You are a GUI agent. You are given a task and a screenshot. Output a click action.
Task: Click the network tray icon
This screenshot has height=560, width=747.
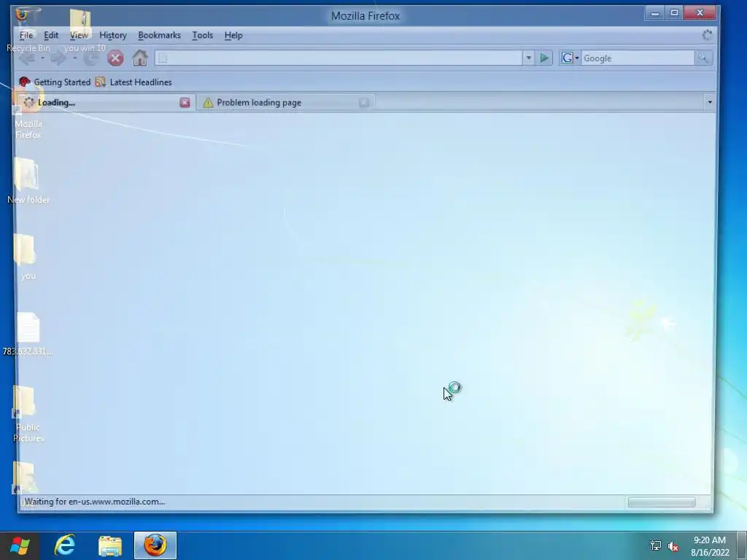656,545
